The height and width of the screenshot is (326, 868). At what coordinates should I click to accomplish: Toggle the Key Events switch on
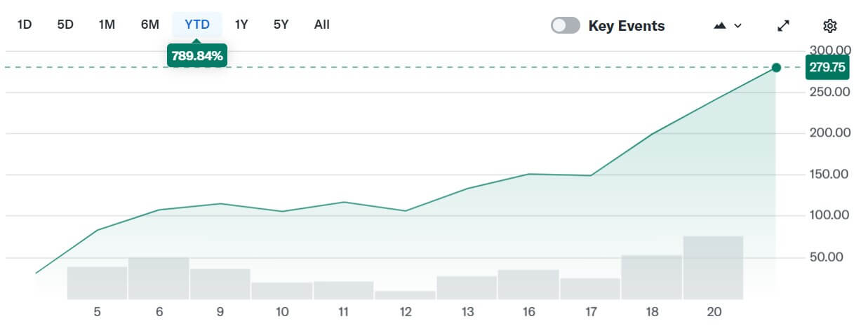click(566, 26)
